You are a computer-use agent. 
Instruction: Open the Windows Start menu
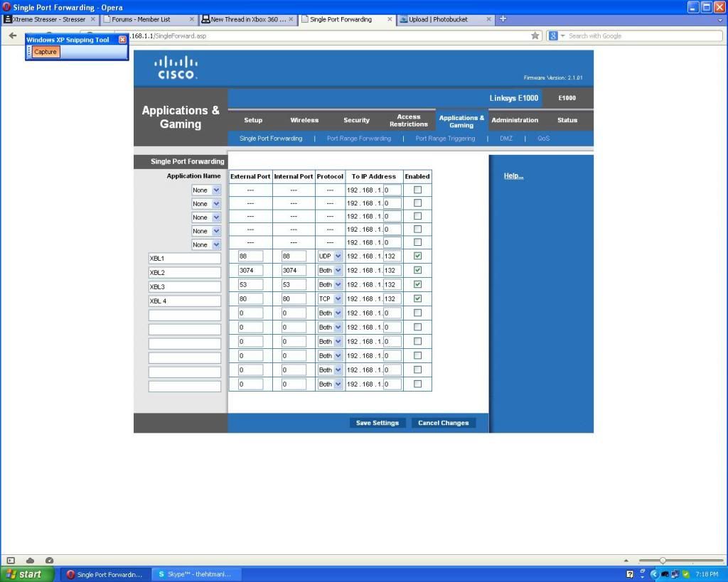point(26,574)
